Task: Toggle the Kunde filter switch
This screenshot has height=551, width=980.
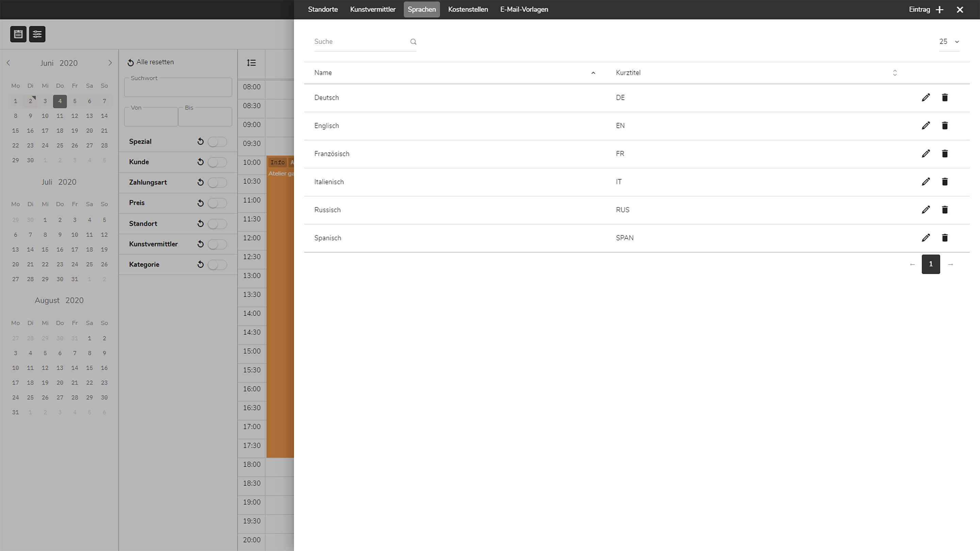Action: click(217, 162)
